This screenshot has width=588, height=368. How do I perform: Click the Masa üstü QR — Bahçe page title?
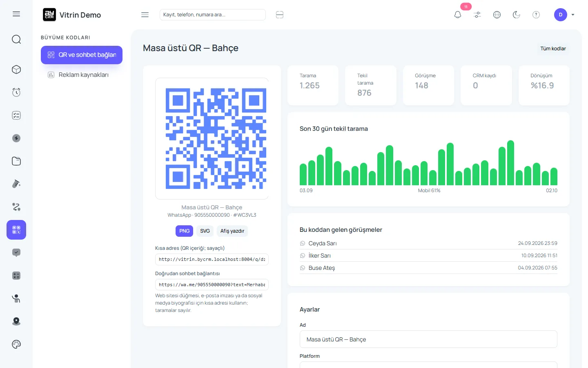point(191,48)
